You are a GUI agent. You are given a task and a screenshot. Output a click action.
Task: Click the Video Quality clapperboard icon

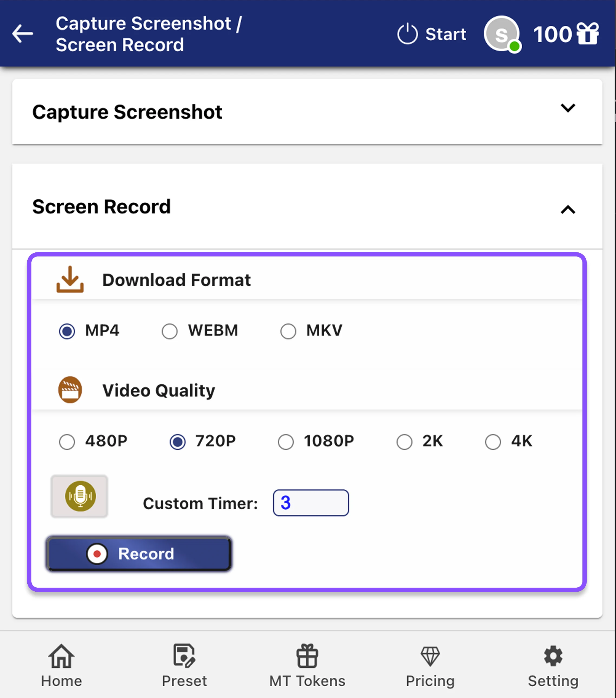click(x=70, y=390)
